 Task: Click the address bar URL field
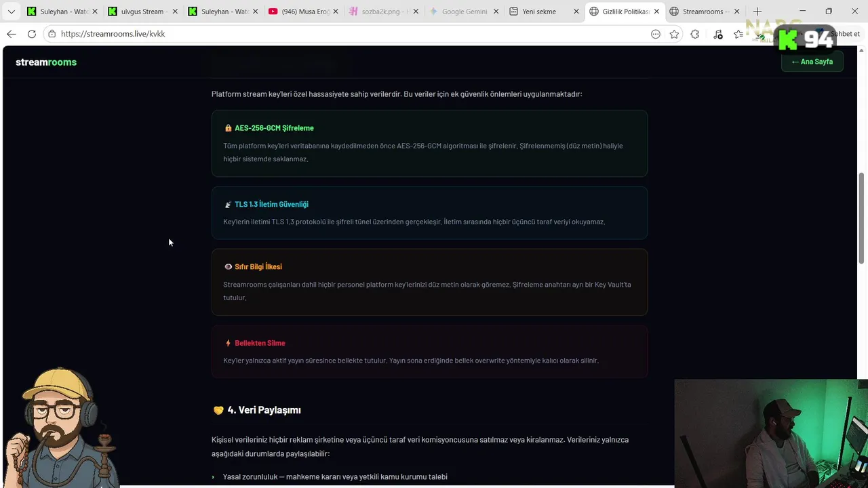point(339,34)
